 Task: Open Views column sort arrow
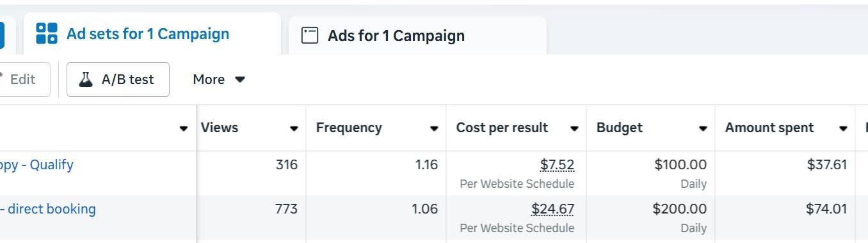point(294,128)
